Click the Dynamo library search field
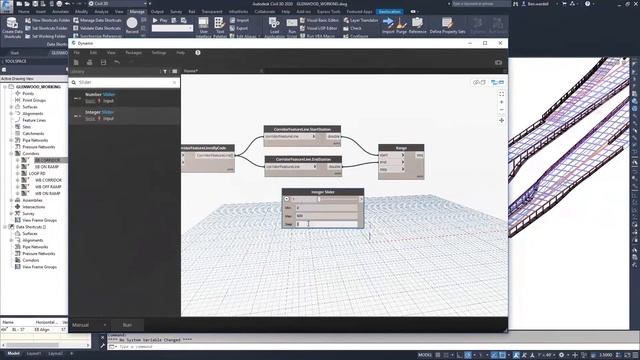The height and width of the screenshot is (360, 640). point(124,82)
